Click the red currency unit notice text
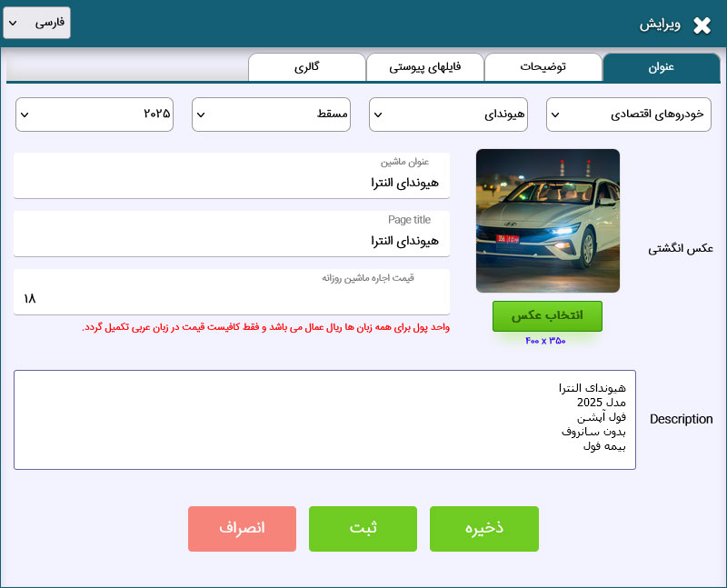Viewport: 727px width, 588px height. tap(266, 327)
